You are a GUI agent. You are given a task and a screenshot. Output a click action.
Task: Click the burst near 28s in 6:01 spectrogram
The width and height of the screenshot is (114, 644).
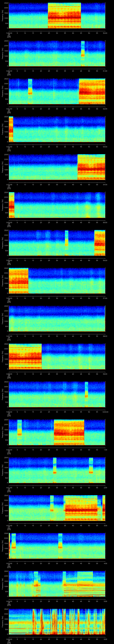(x=55, y=470)
